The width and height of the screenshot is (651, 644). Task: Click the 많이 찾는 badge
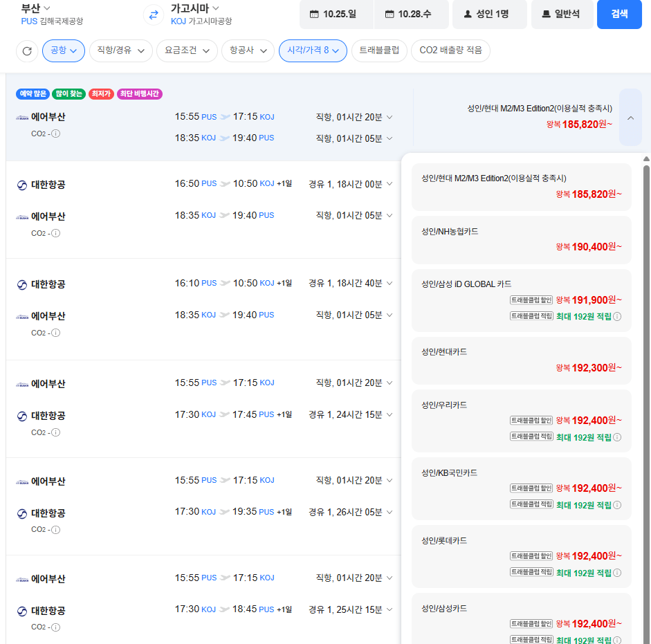(68, 94)
